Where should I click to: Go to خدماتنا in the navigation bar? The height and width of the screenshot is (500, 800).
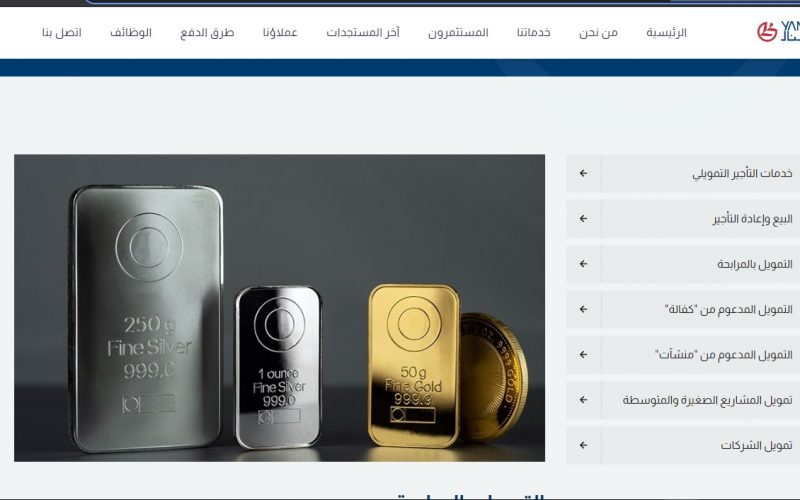pyautogui.click(x=533, y=33)
